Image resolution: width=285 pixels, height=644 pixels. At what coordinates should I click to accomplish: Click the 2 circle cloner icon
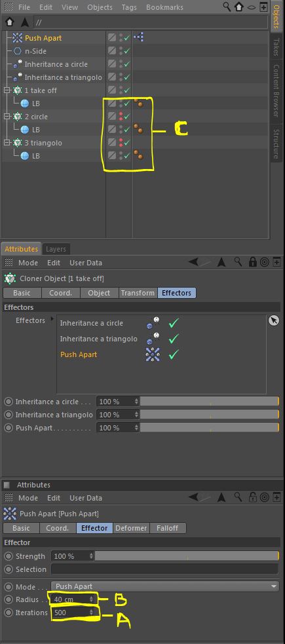17,117
